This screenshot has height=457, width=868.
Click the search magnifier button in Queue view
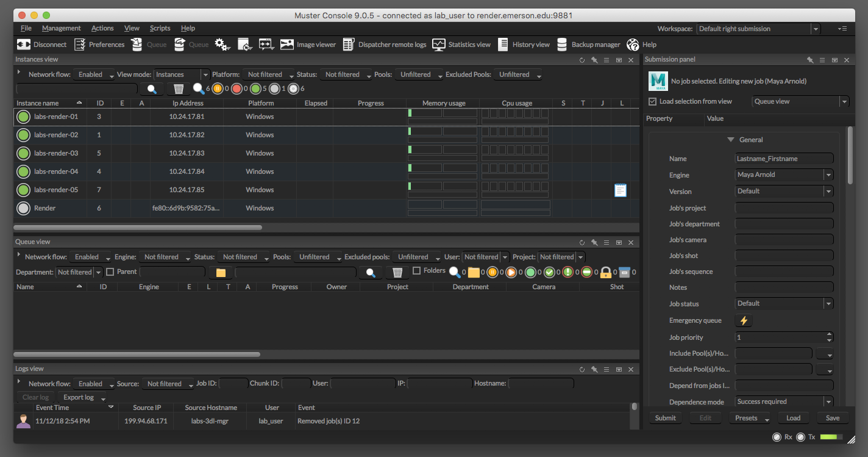(x=370, y=272)
